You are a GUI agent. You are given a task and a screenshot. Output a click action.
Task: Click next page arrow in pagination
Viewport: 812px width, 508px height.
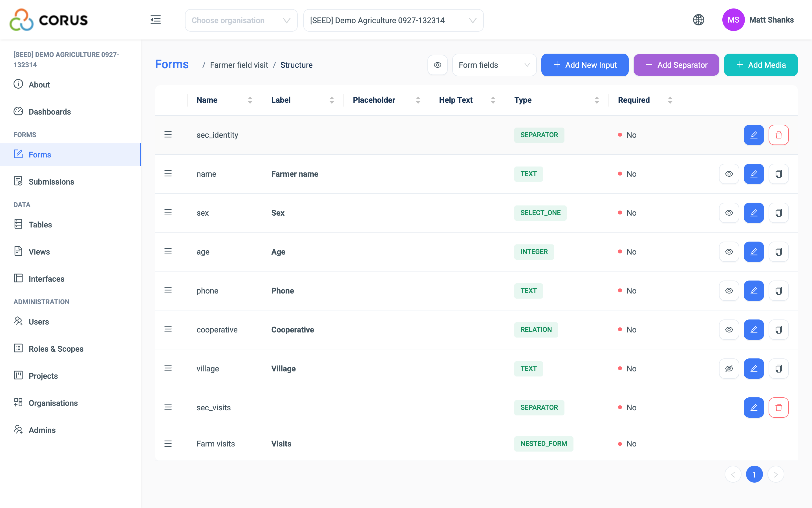pyautogui.click(x=775, y=474)
